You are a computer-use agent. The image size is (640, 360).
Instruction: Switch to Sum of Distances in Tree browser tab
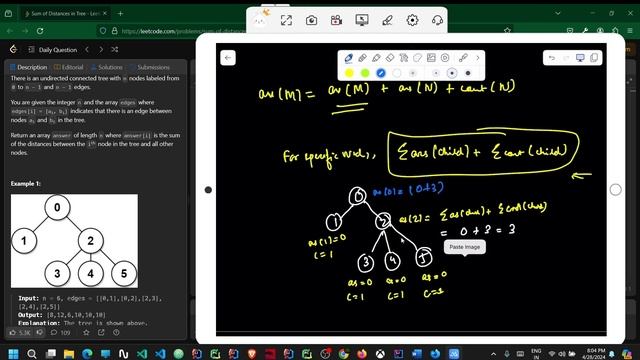click(x=65, y=13)
